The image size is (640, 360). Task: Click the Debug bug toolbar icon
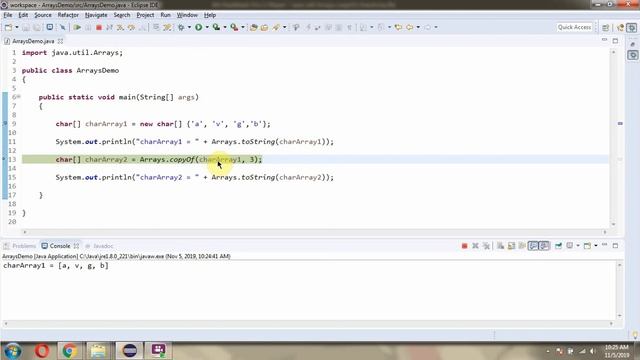click(181, 27)
